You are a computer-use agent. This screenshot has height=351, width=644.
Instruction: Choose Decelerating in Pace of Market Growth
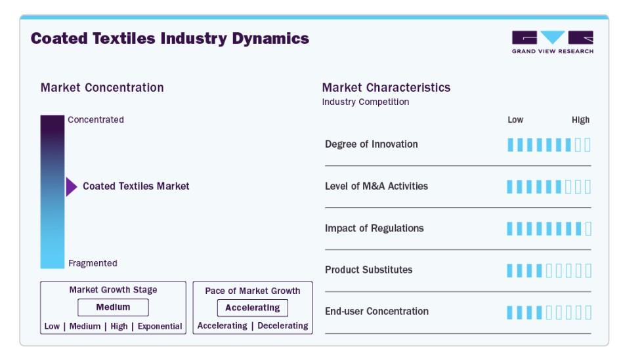[282, 325]
